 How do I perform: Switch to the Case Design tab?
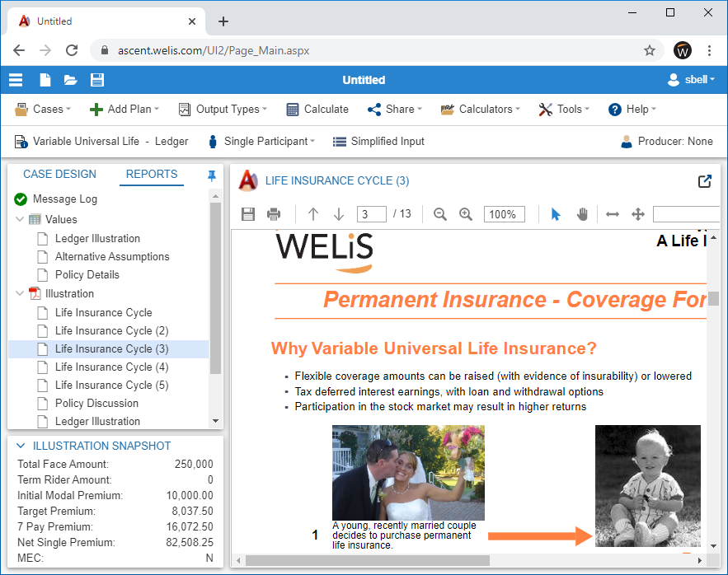pyautogui.click(x=59, y=175)
